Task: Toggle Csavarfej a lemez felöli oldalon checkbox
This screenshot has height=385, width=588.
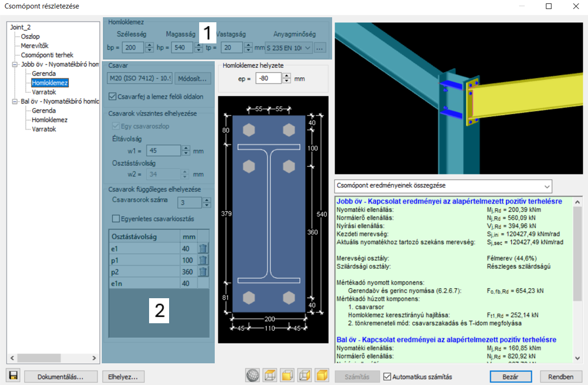Action: (112, 96)
